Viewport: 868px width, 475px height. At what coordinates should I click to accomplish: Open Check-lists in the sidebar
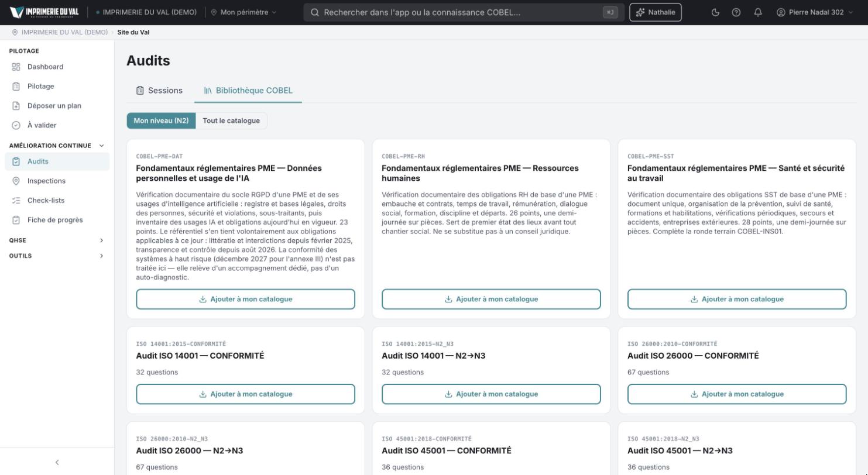pos(57,200)
